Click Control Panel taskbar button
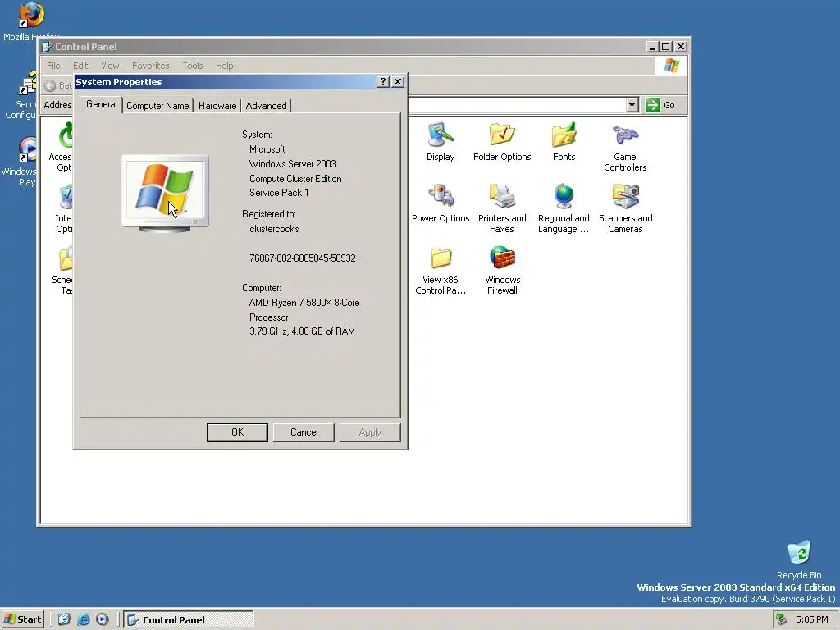Screen dimensions: 840x630 tap(189, 619)
